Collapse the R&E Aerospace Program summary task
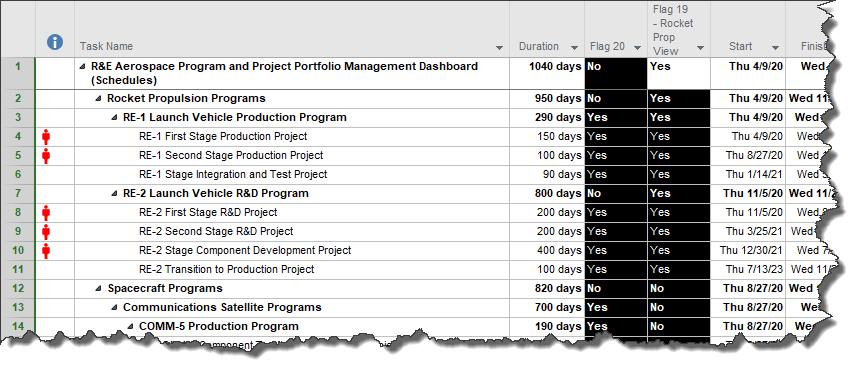Screen dimensions: 861x372 (x=82, y=66)
